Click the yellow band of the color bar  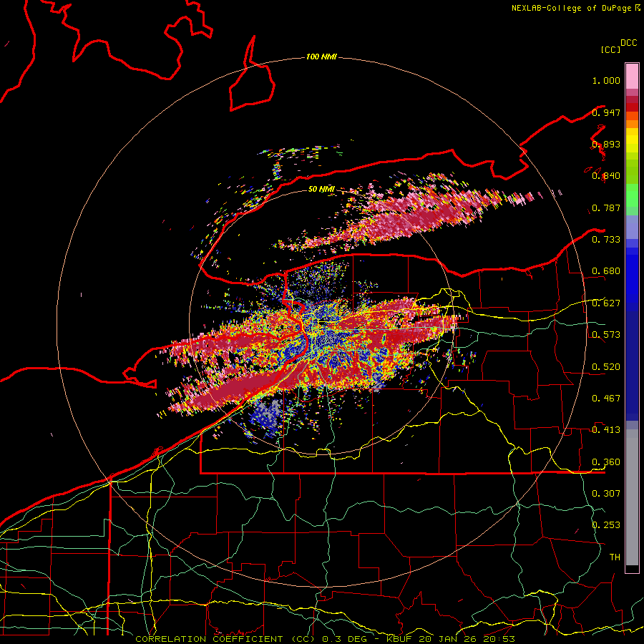632,140
